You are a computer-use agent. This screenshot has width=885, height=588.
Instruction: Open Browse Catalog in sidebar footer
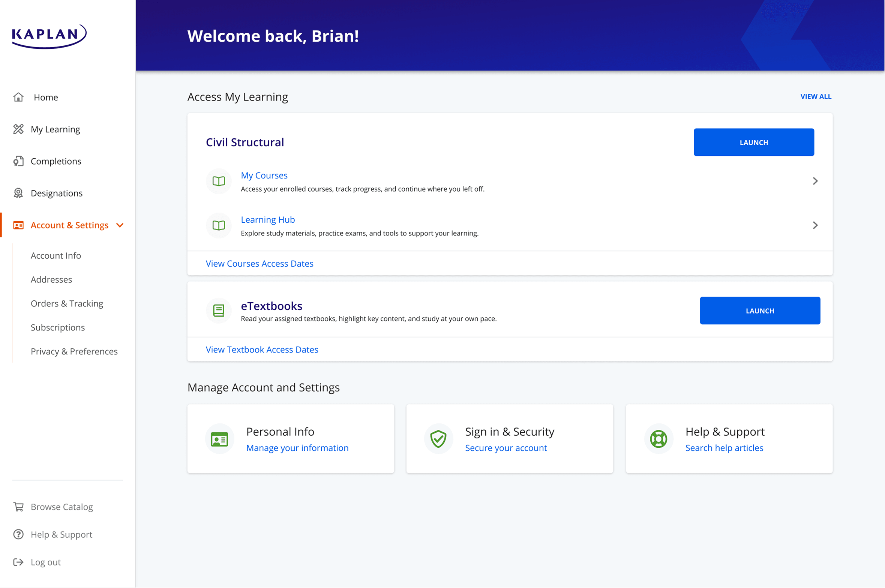click(62, 507)
